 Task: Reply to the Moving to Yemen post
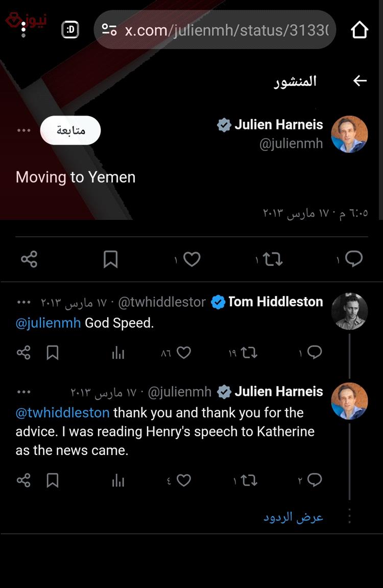point(354,259)
